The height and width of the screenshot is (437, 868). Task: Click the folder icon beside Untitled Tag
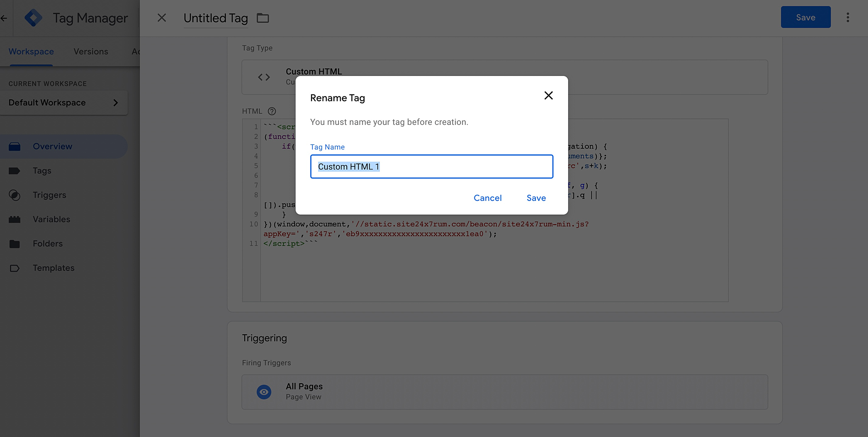coord(263,18)
